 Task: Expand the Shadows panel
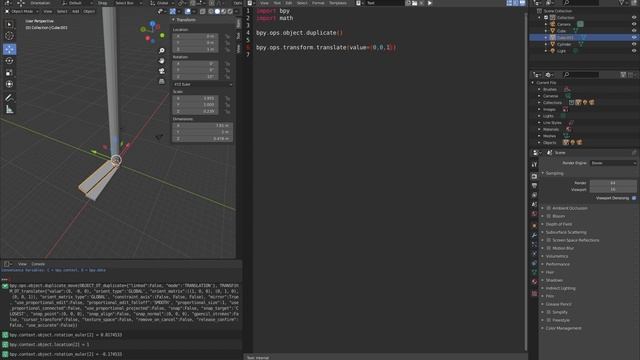click(554, 280)
